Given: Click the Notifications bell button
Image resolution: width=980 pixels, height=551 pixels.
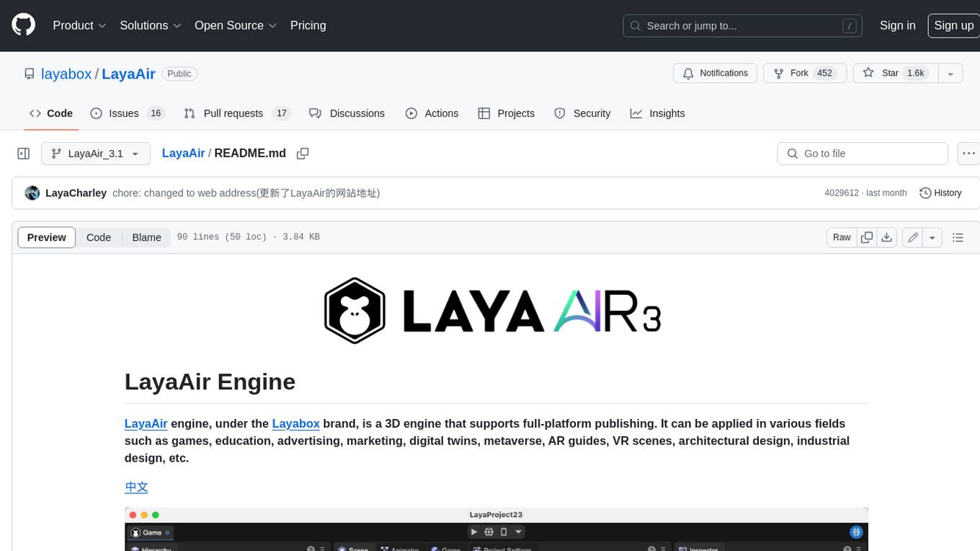Looking at the screenshot, I should click(715, 73).
